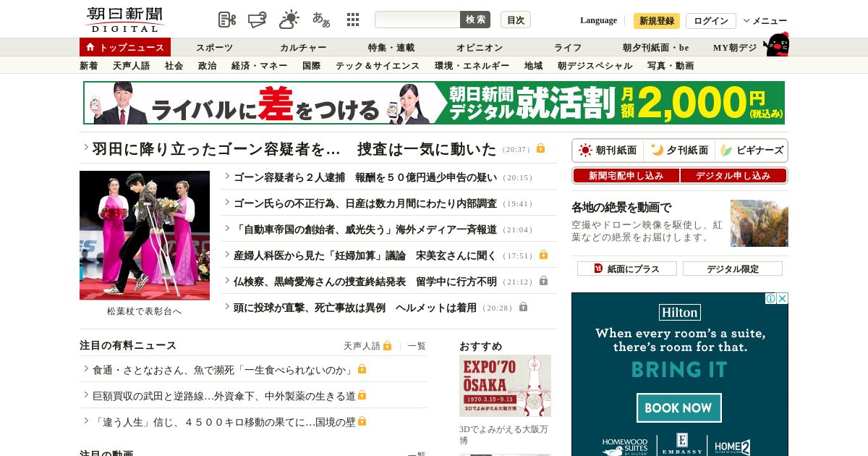This screenshot has width=868, height=456.
Task: Click the ad info icon on Hilton ad
Action: pyautogui.click(x=771, y=298)
